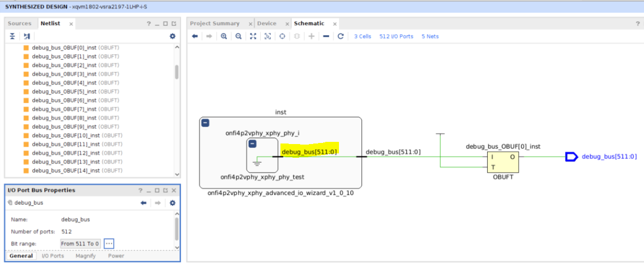Click the schematic back arrow icon

coord(195,36)
